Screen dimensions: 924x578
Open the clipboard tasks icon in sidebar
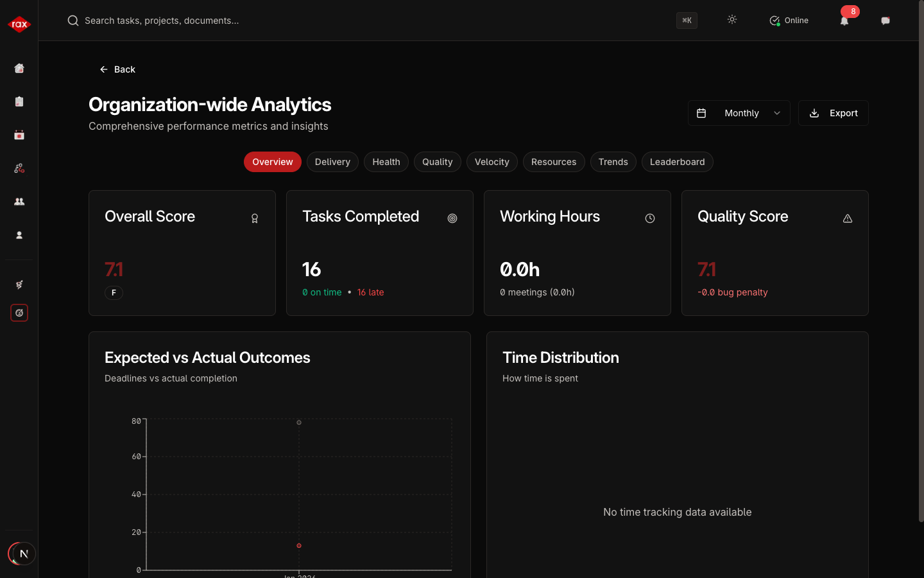19,101
